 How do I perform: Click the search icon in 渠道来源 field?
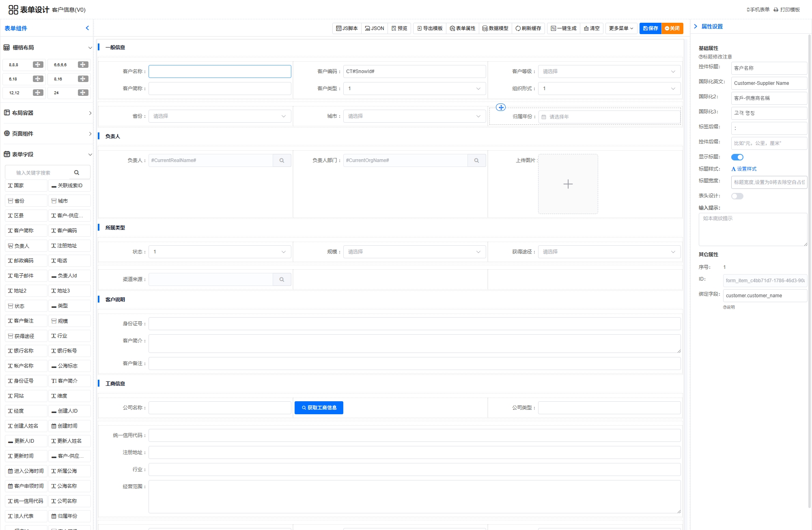[282, 279]
